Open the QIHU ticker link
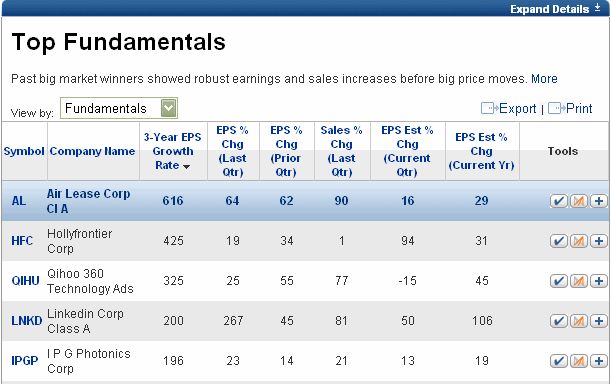Screen dimensions: 611x384 (25, 281)
